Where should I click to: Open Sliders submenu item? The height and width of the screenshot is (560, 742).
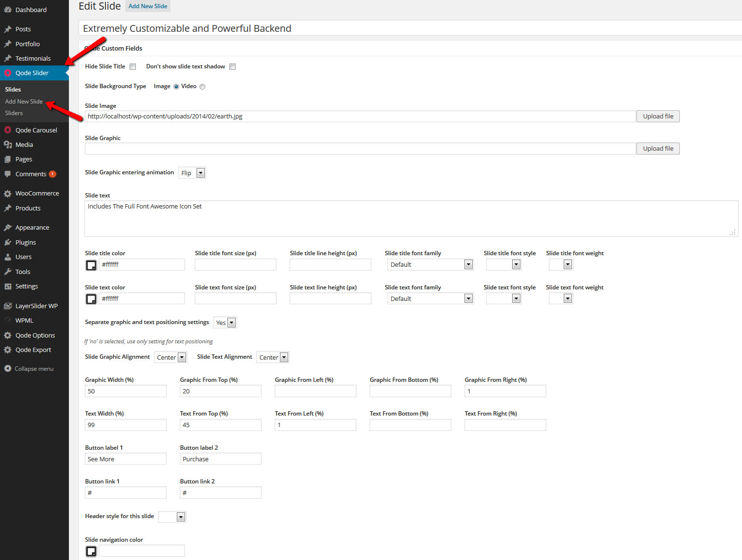tap(14, 113)
